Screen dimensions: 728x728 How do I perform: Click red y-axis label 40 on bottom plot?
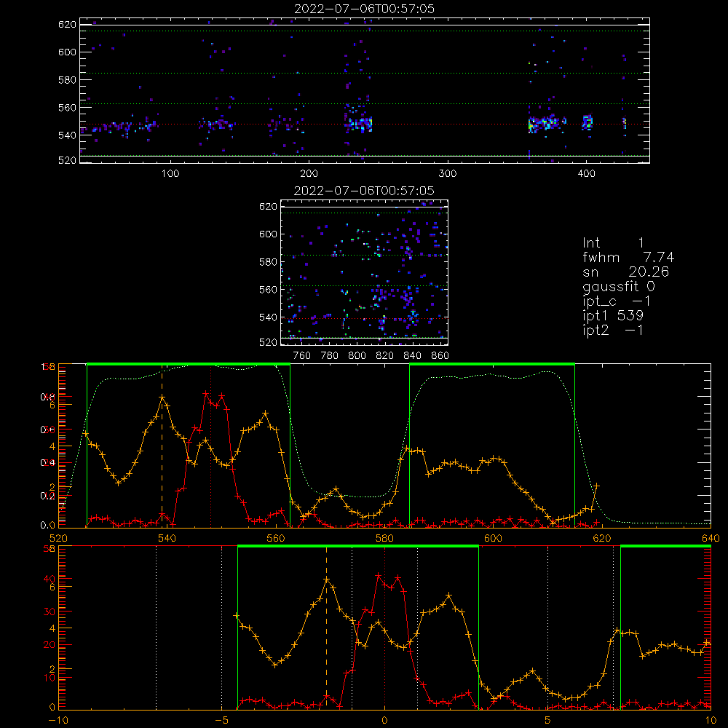[50, 579]
